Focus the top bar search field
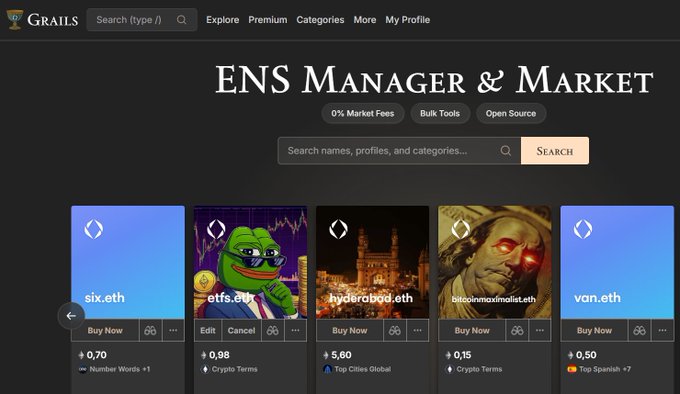Viewport: 680px width, 394px height. (142, 20)
